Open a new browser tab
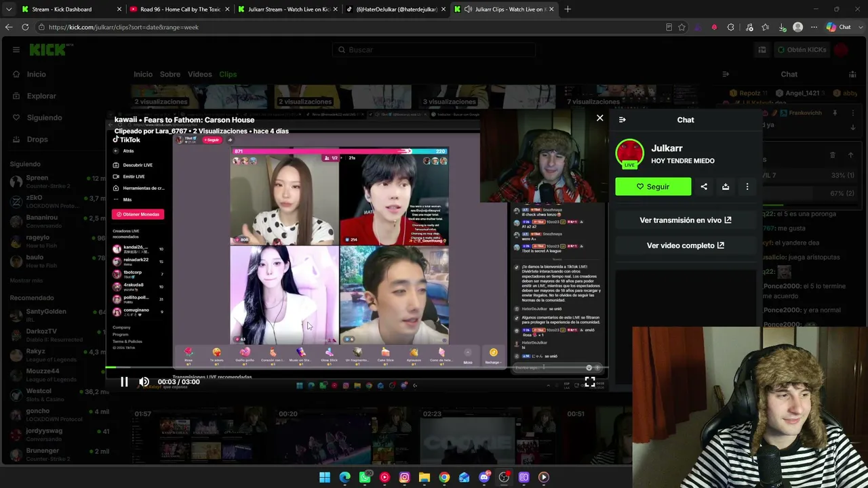This screenshot has height=488, width=868. 568,9
